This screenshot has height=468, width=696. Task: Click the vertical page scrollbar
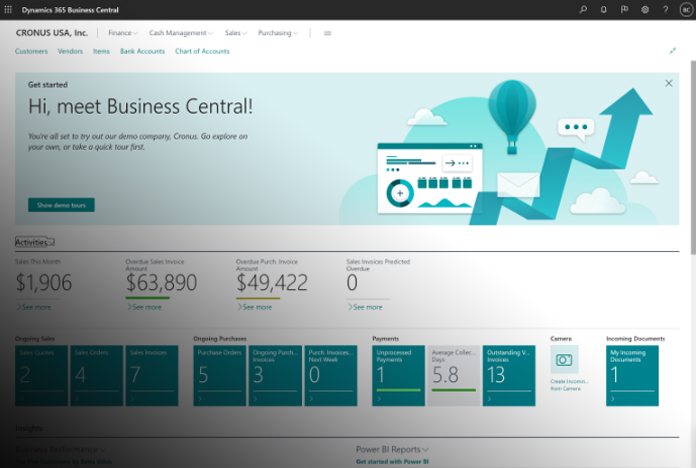click(x=693, y=158)
